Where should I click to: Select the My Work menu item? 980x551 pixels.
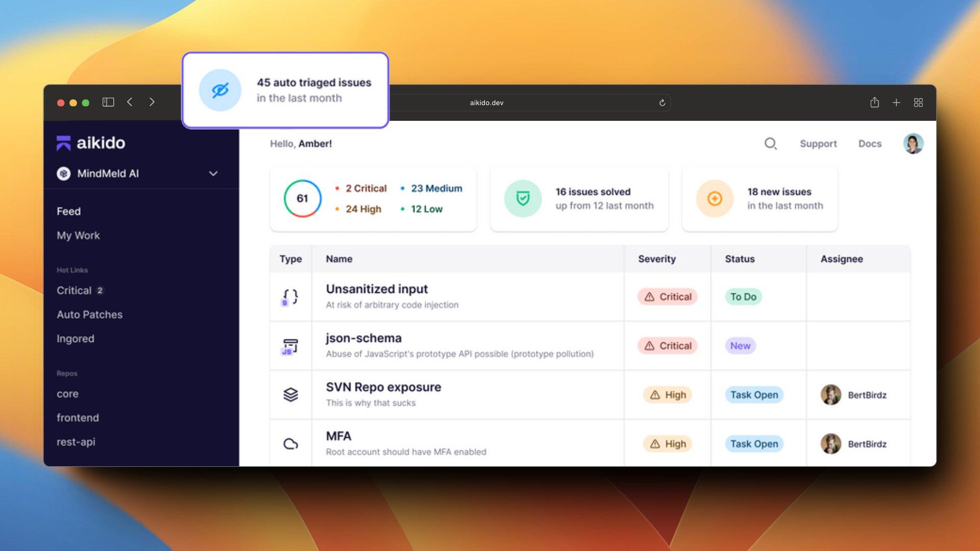tap(78, 235)
